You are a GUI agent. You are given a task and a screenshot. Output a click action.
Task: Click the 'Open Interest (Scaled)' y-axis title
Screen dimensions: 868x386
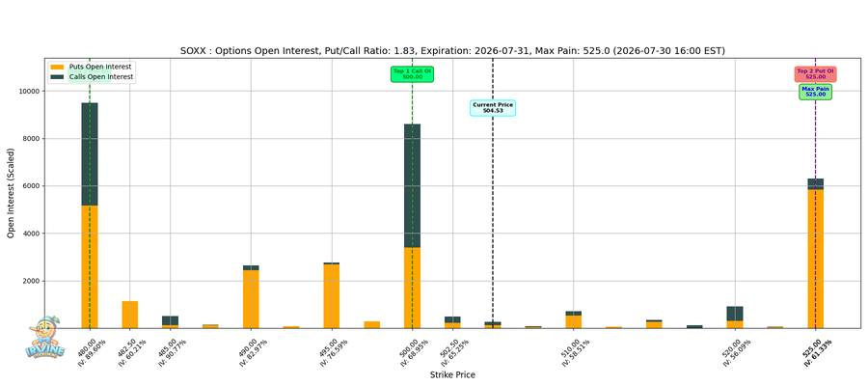point(11,193)
